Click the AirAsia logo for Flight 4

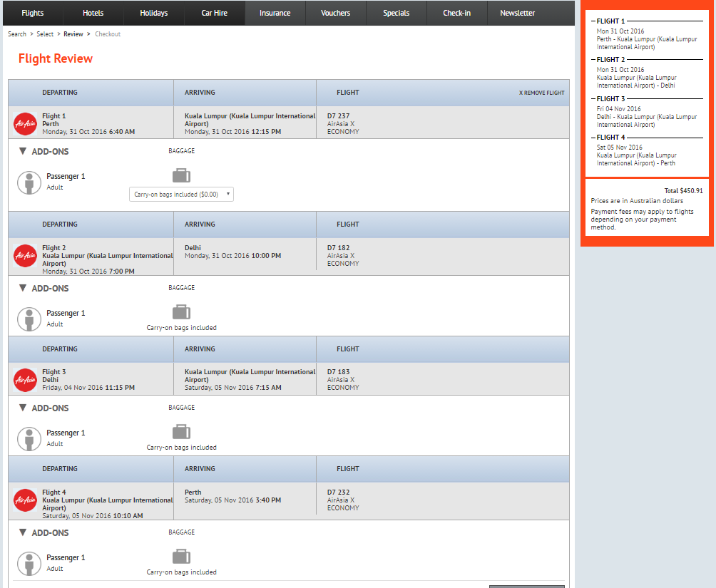25,500
